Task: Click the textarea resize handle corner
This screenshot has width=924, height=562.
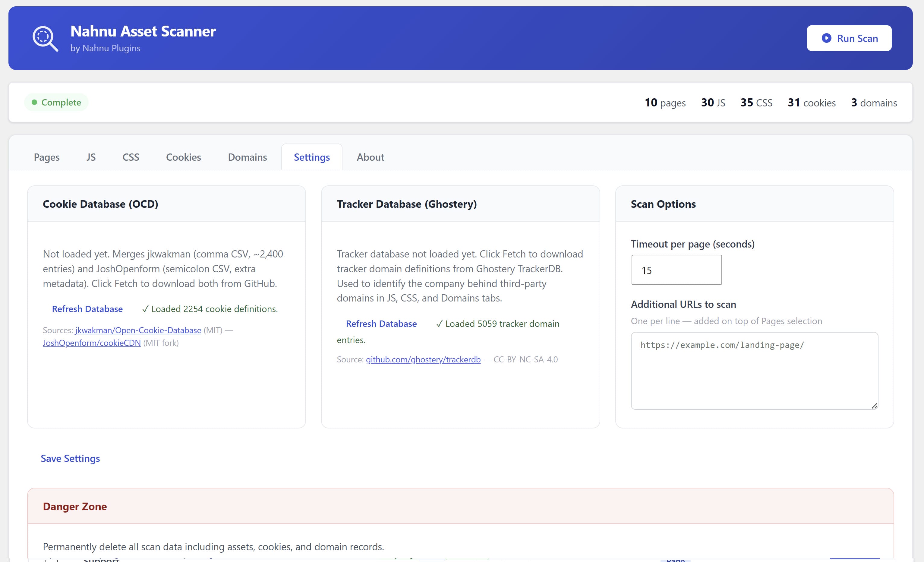Action: pyautogui.click(x=875, y=406)
